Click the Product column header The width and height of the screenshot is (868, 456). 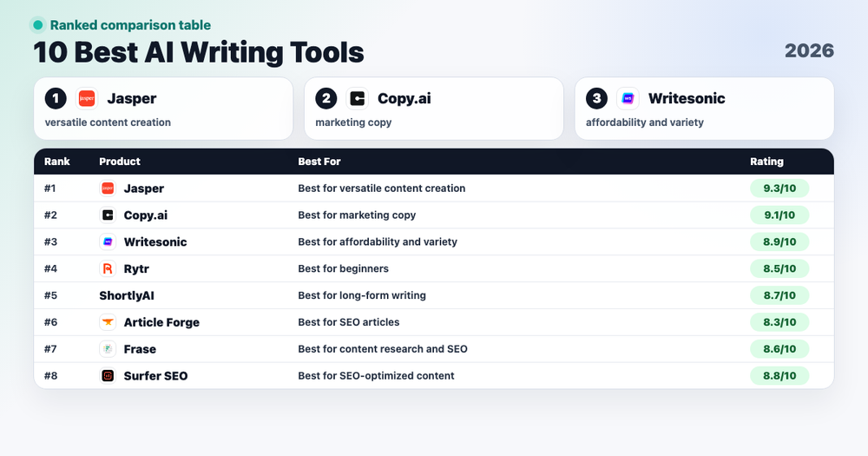pos(120,162)
